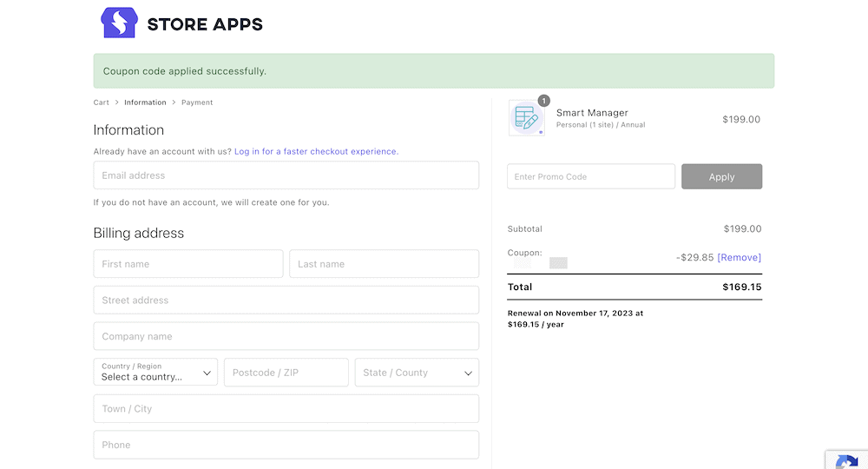The width and height of the screenshot is (868, 469).
Task: Click the Subtotal value $199.00
Action: (742, 228)
